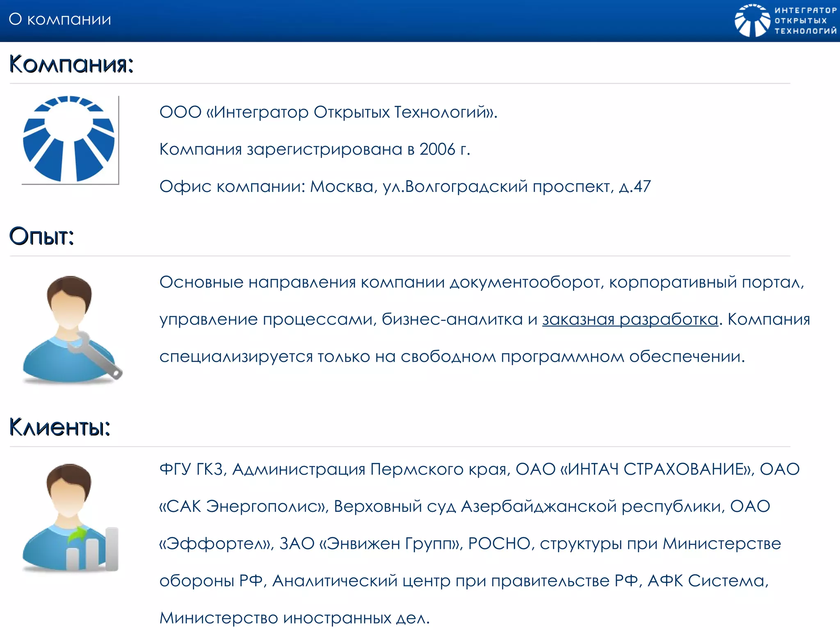Click the large blue circular company logo
Viewport: 840px width, 630px height.
69,139
